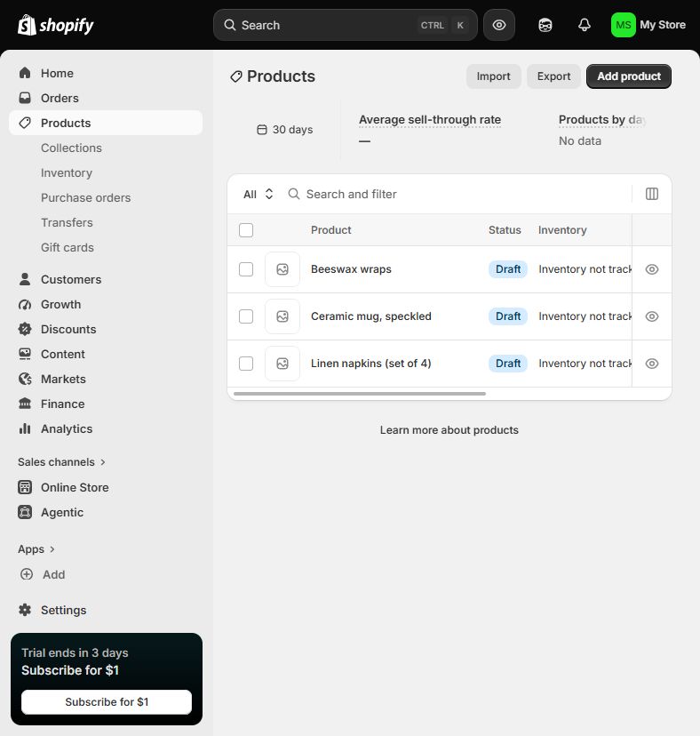Click the Search and filter field
The image size is (700, 736).
coord(455,194)
